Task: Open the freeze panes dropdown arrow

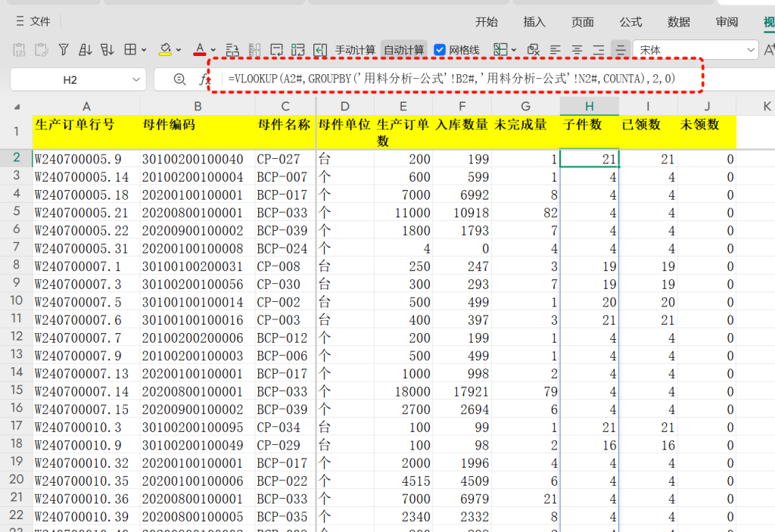Action: click(x=514, y=50)
